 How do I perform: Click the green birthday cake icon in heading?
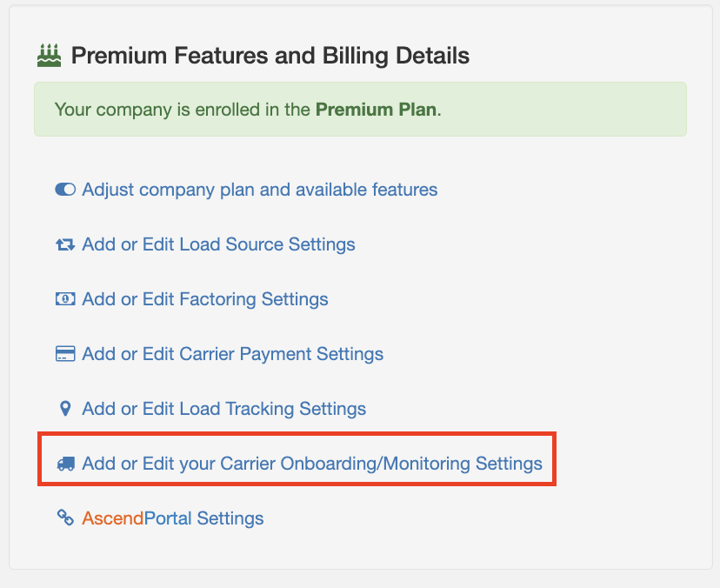pos(50,56)
